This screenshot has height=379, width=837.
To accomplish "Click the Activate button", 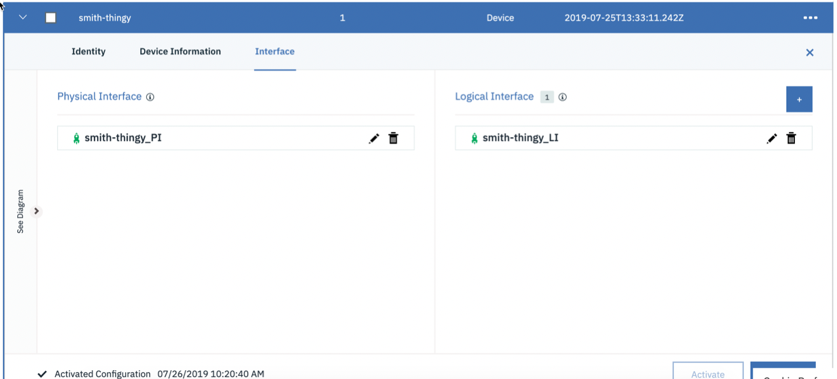I will pos(708,371).
